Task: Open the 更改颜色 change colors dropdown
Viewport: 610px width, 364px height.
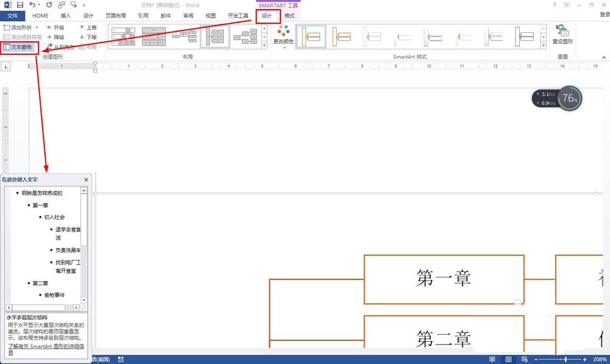Action: [x=283, y=38]
